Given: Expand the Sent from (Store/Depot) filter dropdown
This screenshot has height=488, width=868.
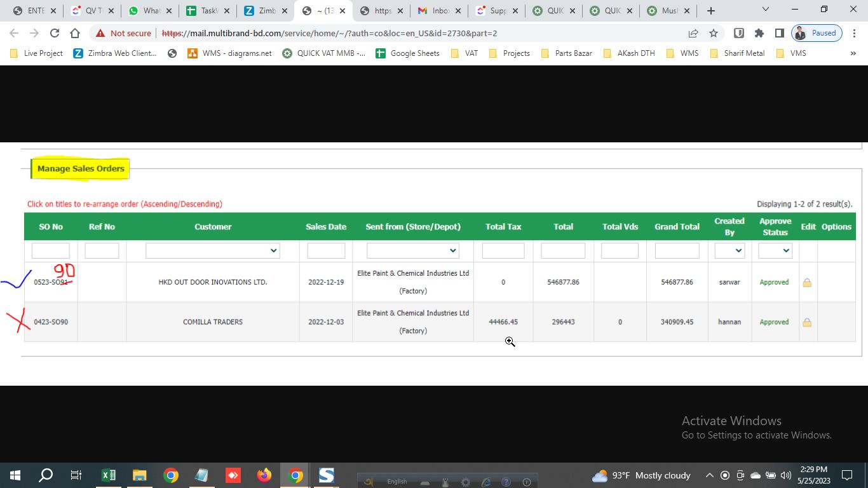Looking at the screenshot, I should tap(413, 250).
